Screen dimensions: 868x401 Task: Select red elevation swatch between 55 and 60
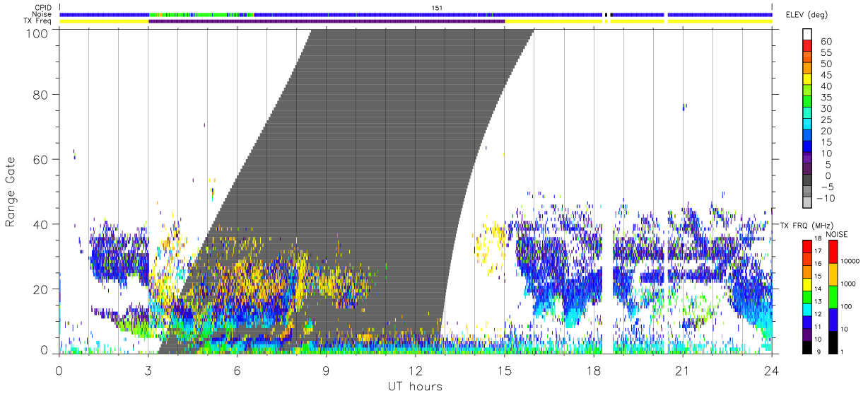807,47
